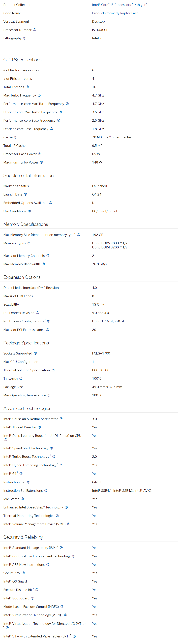
Task: Click help icon beside Intel Thread Director
Action: [39, 427]
